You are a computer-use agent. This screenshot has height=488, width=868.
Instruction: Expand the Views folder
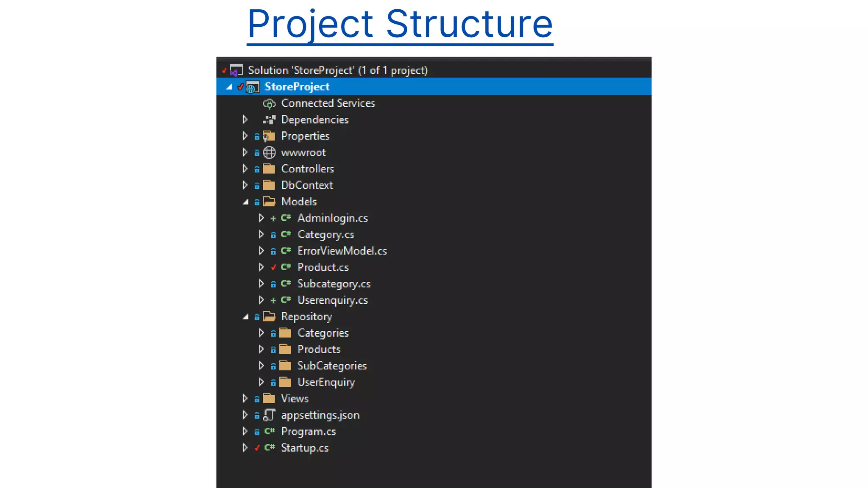pyautogui.click(x=245, y=399)
